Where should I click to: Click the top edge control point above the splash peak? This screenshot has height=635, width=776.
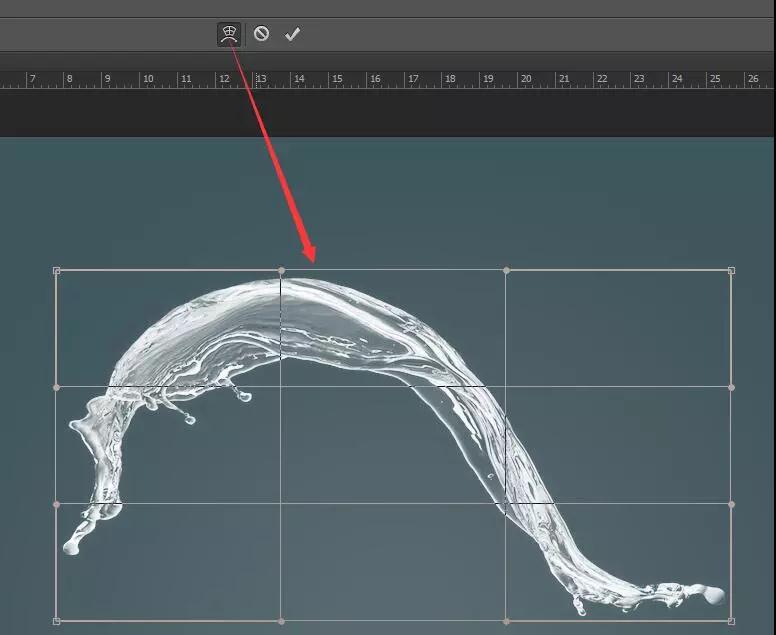click(x=281, y=270)
